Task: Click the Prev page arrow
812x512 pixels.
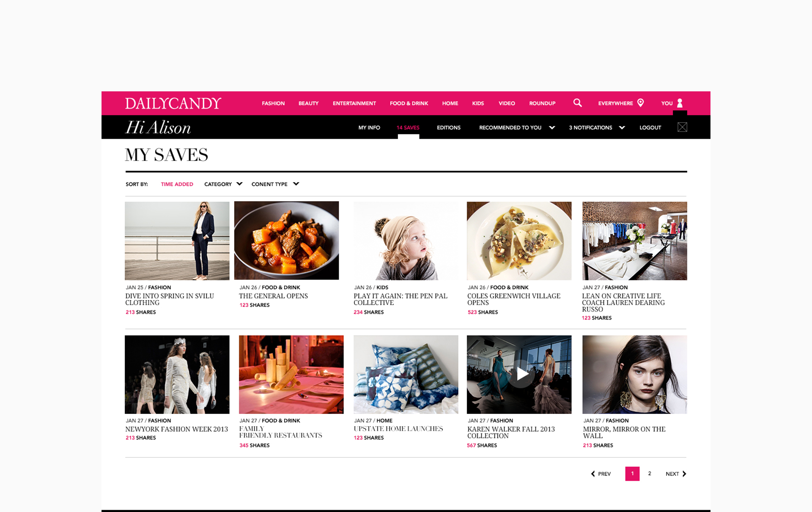Action: [x=593, y=474]
